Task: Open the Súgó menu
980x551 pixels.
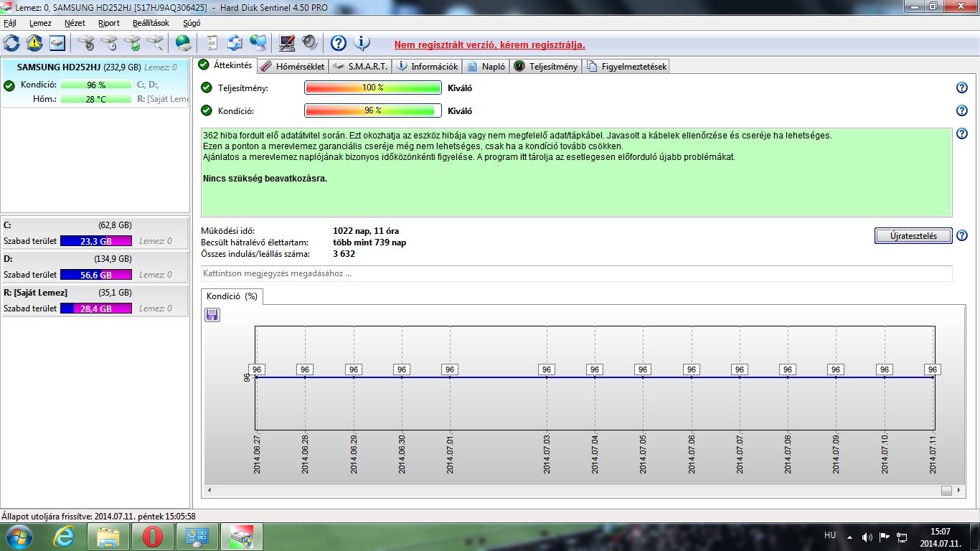Action: 192,23
